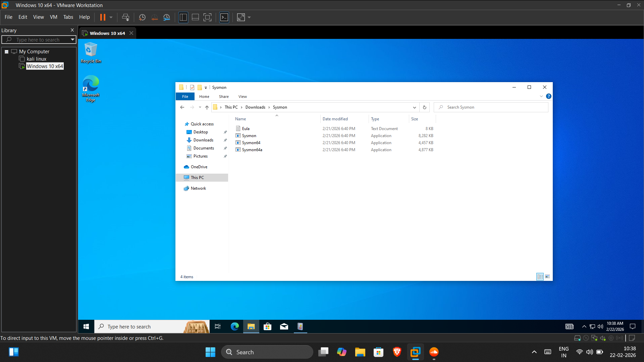644x362 pixels.
Task: Open host Windows 11 Start menu
Action: click(210, 352)
